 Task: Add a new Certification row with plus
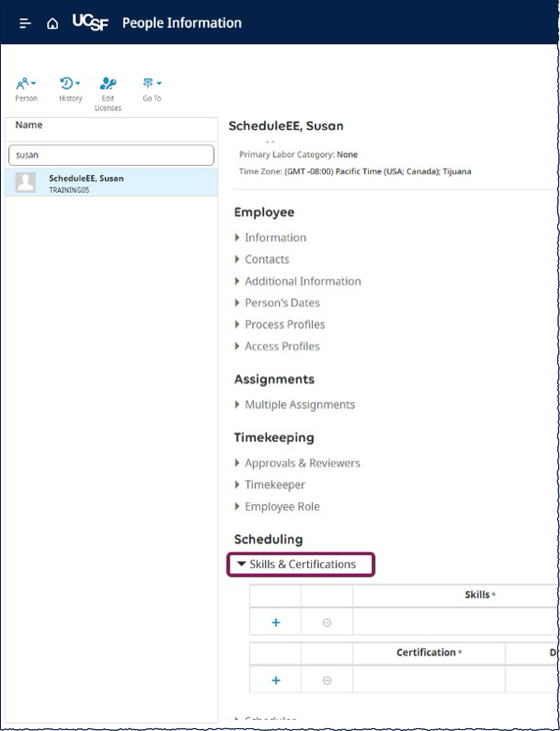[x=276, y=680]
